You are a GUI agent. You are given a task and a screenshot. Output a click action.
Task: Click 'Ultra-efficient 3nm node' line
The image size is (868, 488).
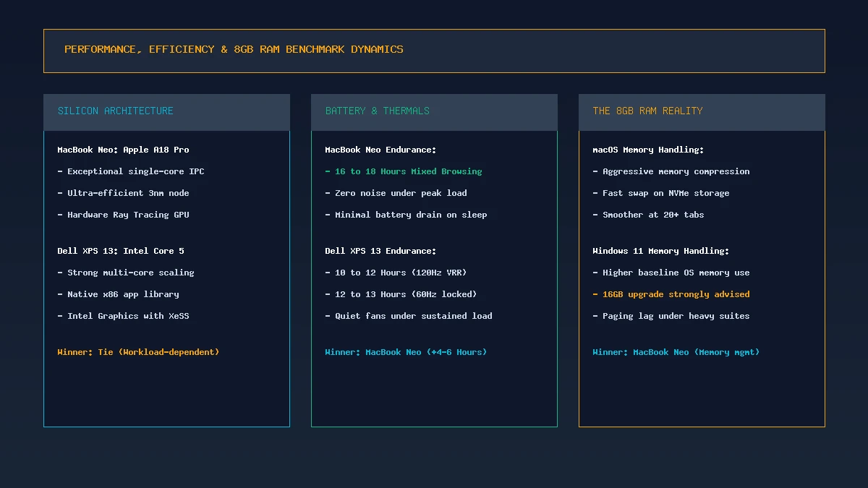tap(123, 193)
